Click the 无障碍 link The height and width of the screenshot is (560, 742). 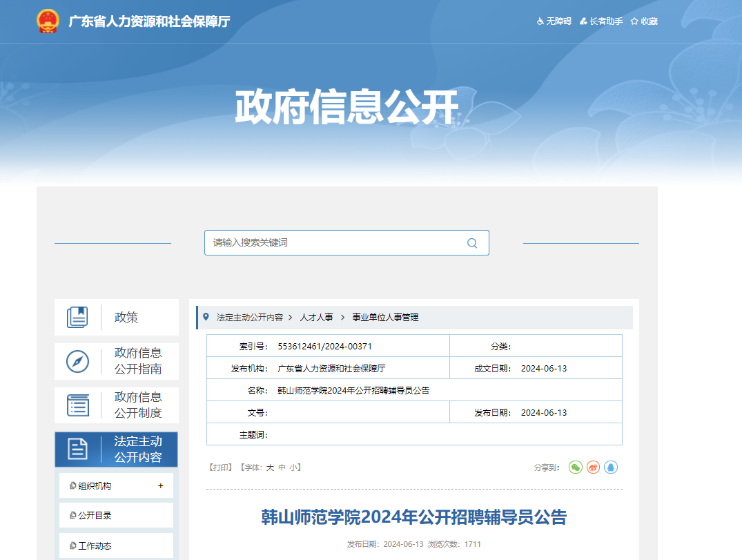[559, 21]
